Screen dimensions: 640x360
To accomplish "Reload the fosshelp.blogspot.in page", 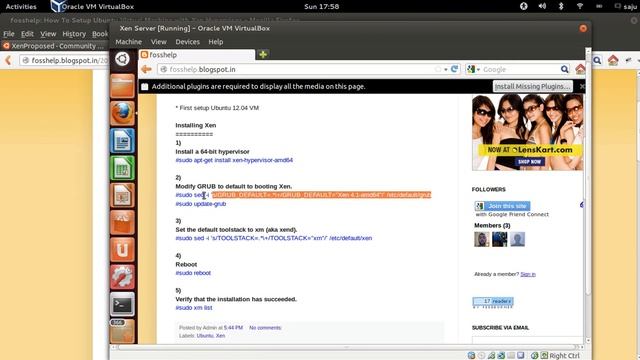I will coord(454,69).
